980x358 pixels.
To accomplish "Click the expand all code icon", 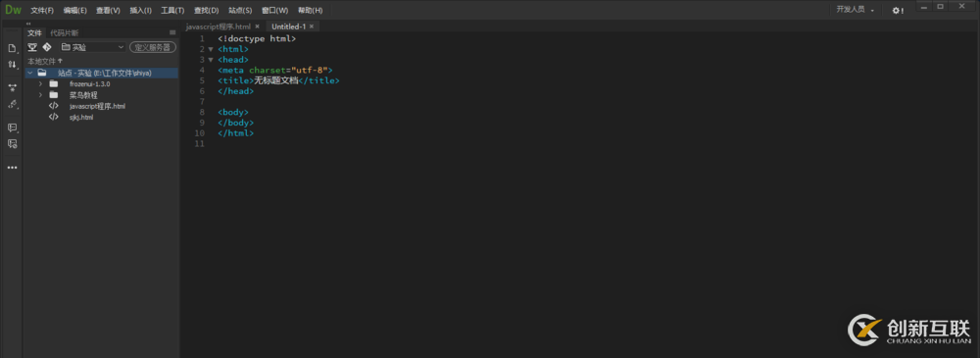I will click(12, 87).
